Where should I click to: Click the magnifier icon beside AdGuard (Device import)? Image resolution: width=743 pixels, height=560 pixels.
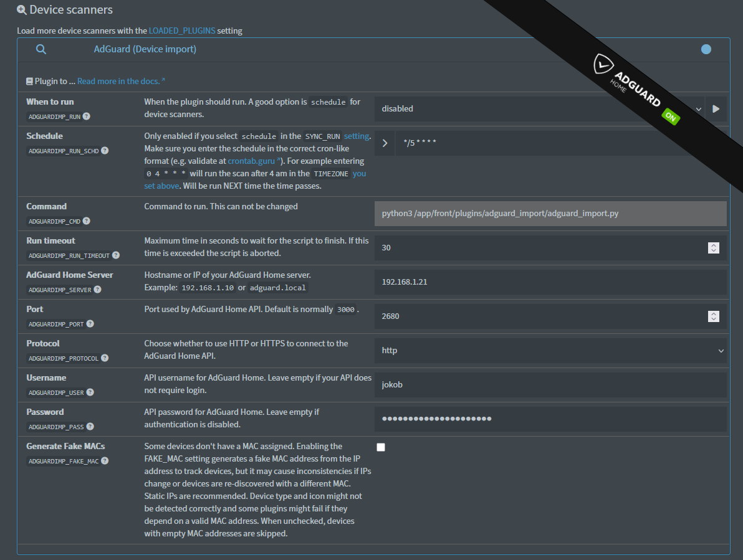point(41,49)
